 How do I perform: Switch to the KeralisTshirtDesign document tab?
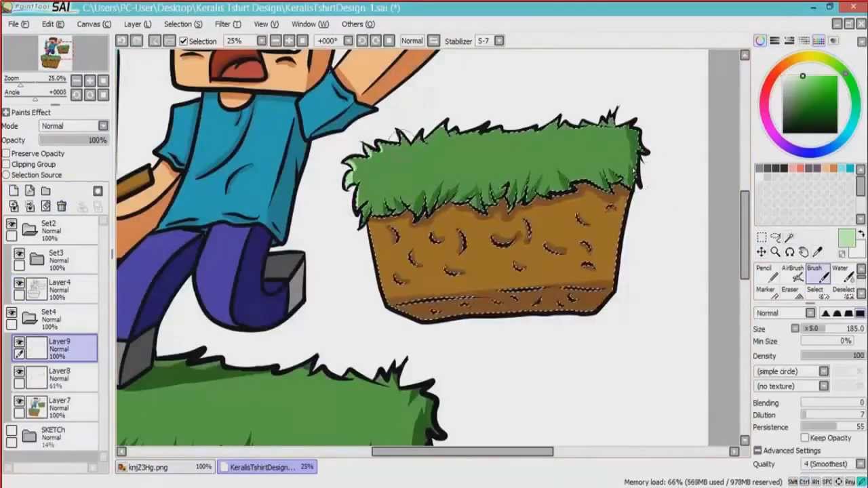click(x=268, y=467)
